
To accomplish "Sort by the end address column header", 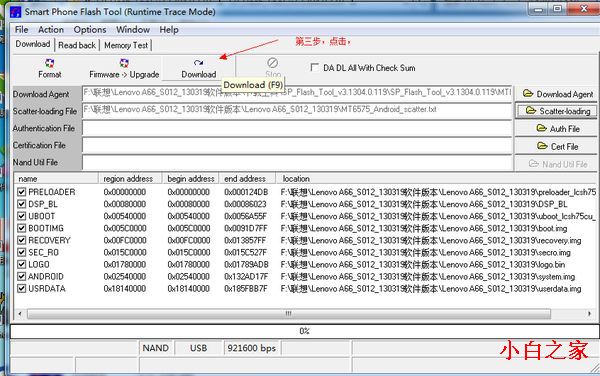I will [247, 179].
